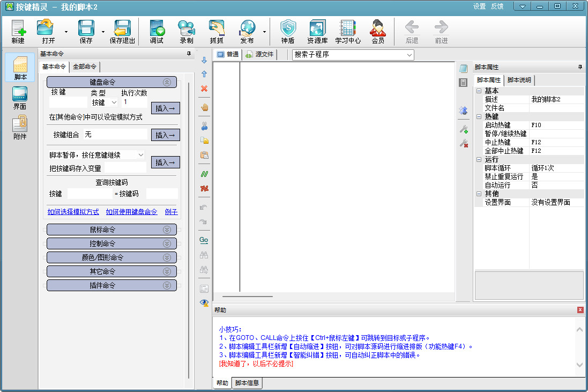Click the red X delete-line icon
The width and height of the screenshot is (588, 392).
[204, 88]
